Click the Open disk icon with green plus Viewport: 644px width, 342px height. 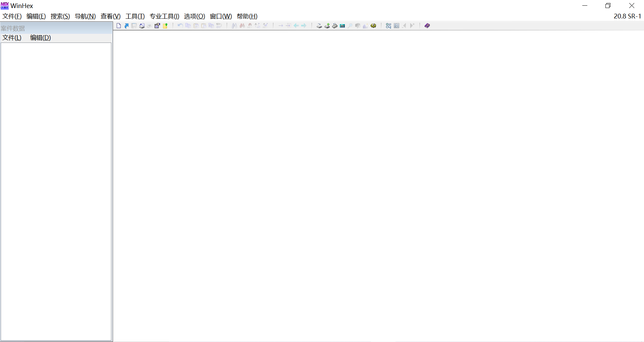click(327, 26)
